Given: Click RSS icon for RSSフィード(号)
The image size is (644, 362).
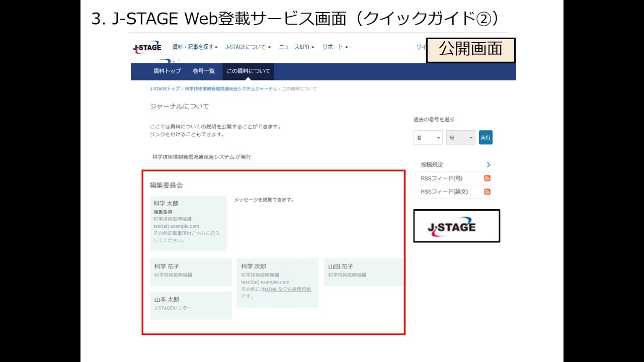Looking at the screenshot, I should click(x=487, y=178).
